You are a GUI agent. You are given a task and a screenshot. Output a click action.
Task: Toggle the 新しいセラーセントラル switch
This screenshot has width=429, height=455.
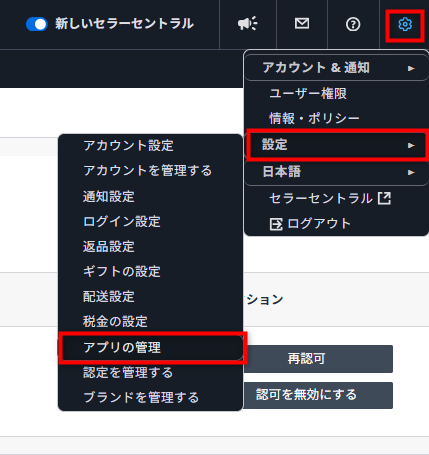37,24
